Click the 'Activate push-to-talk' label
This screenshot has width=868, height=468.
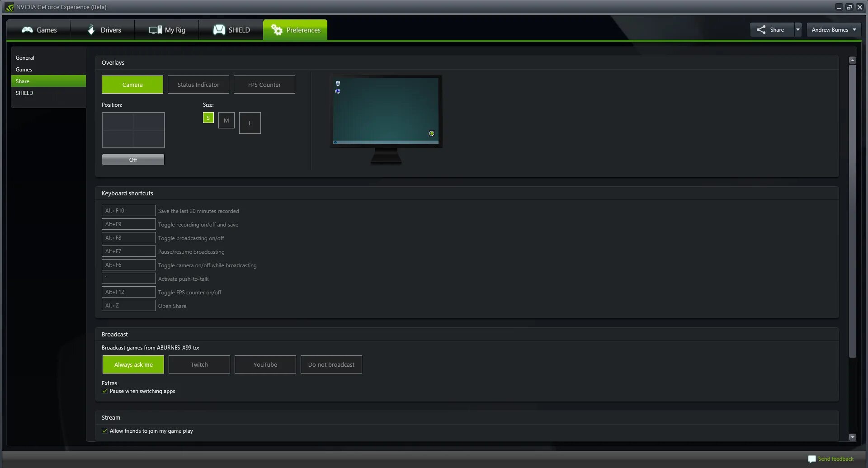tap(183, 279)
